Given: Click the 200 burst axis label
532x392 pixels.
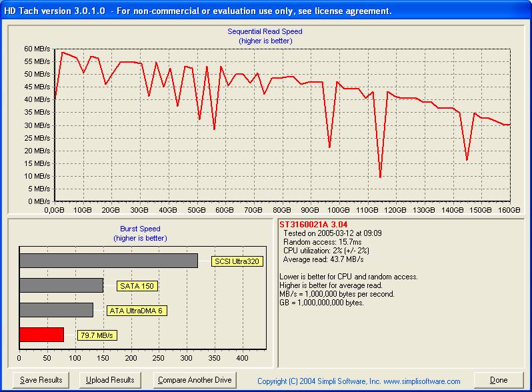Looking at the screenshot, I should pos(131,358).
